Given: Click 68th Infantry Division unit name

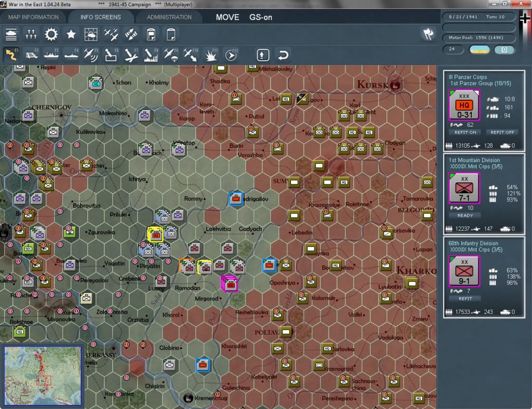Looking at the screenshot, I should coord(473,243).
